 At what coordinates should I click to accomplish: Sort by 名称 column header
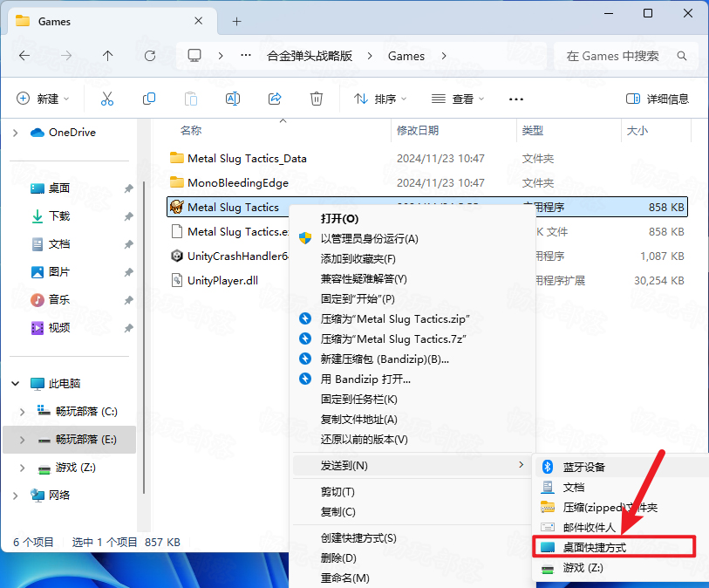191,131
